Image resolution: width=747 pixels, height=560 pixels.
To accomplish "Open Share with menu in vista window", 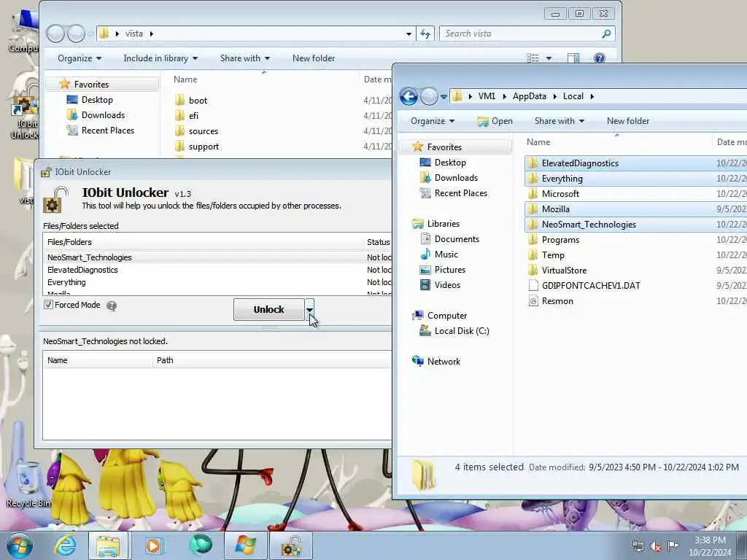I will point(245,58).
